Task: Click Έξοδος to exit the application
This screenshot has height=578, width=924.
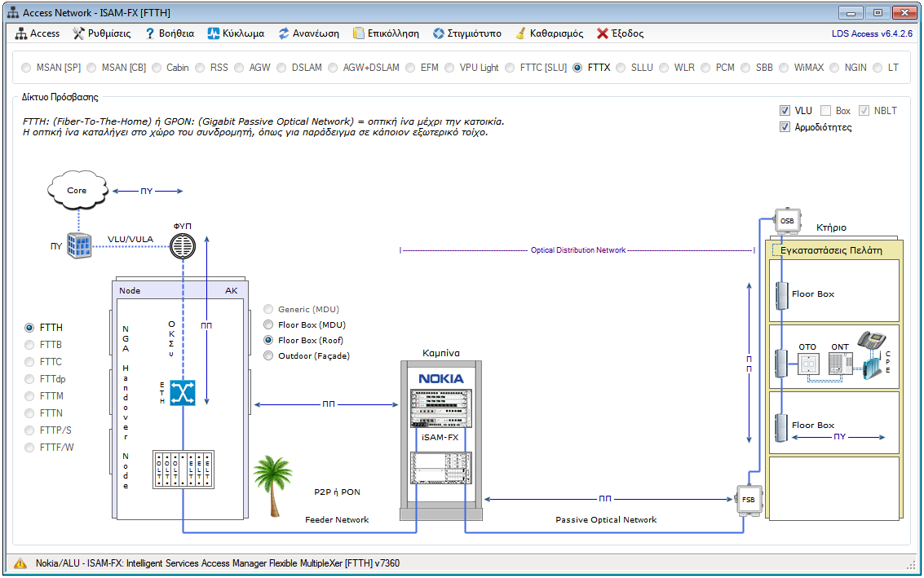Action: pos(620,33)
